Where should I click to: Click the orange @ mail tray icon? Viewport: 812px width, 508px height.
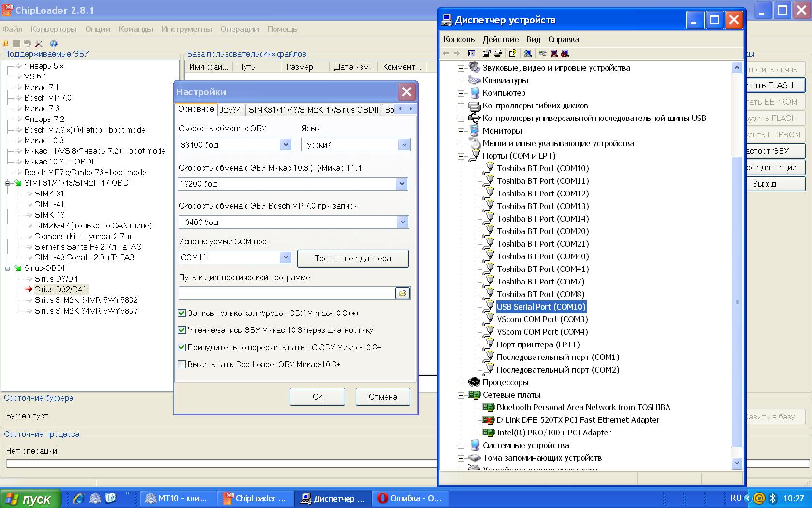click(759, 498)
